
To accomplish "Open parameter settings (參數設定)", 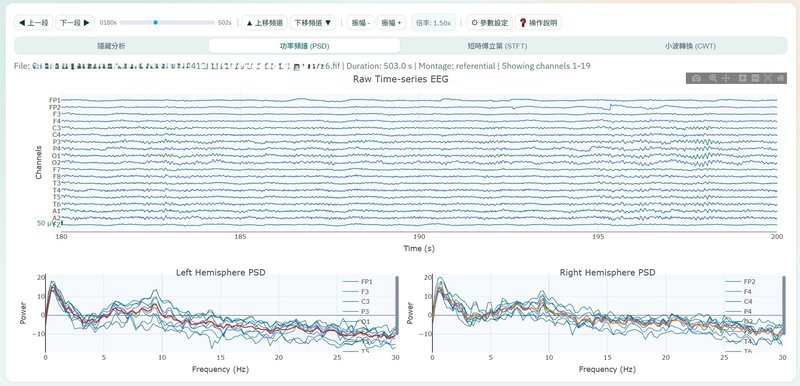I will (x=489, y=22).
